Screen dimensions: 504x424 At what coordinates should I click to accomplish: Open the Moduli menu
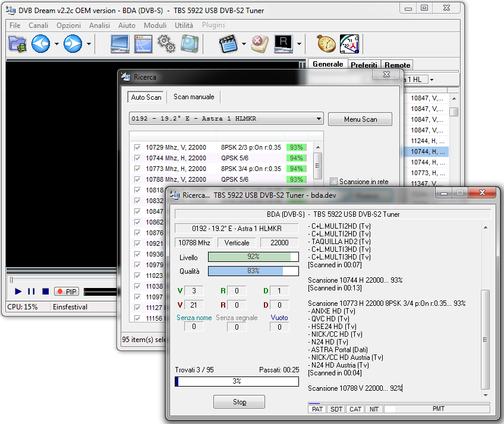[x=155, y=26]
